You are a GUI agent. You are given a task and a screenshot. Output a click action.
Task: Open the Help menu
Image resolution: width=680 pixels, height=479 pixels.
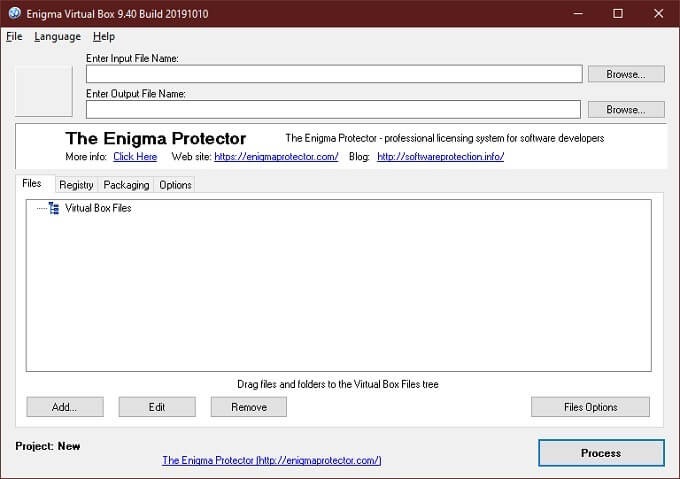[104, 37]
